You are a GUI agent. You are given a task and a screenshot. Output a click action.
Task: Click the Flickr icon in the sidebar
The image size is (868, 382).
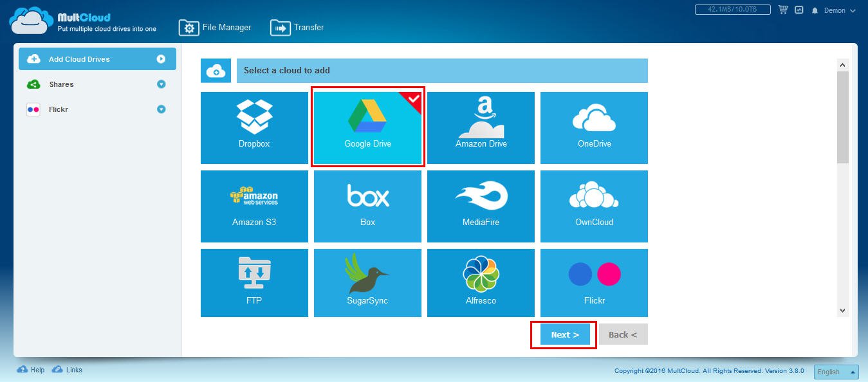coord(33,109)
